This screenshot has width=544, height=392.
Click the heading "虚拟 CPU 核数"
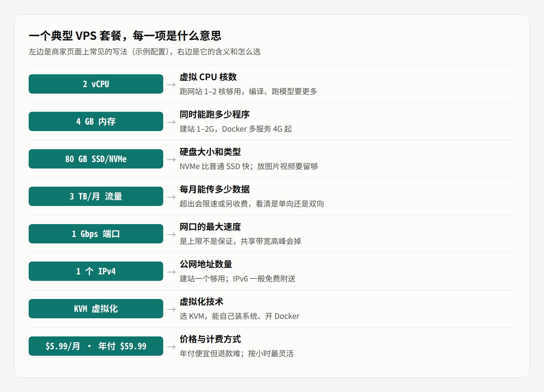pos(208,77)
